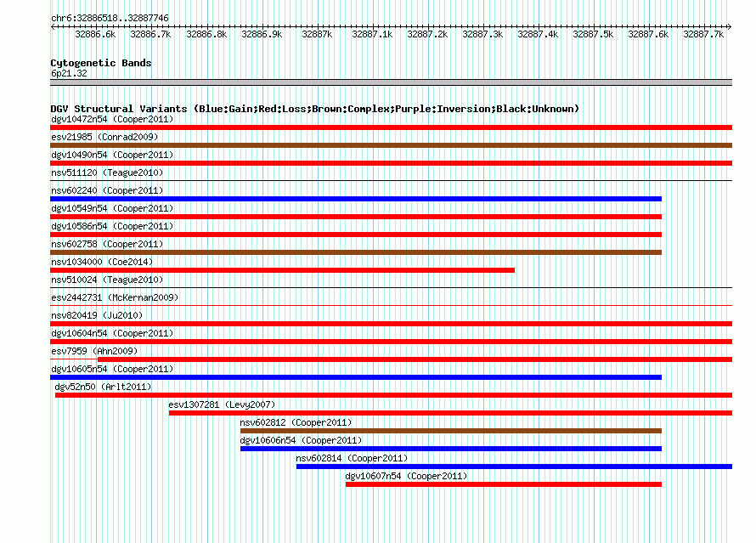Click the red dgv10490n54 variant bar
Image resolution: width=756 pixels, height=543 pixels.
point(391,163)
